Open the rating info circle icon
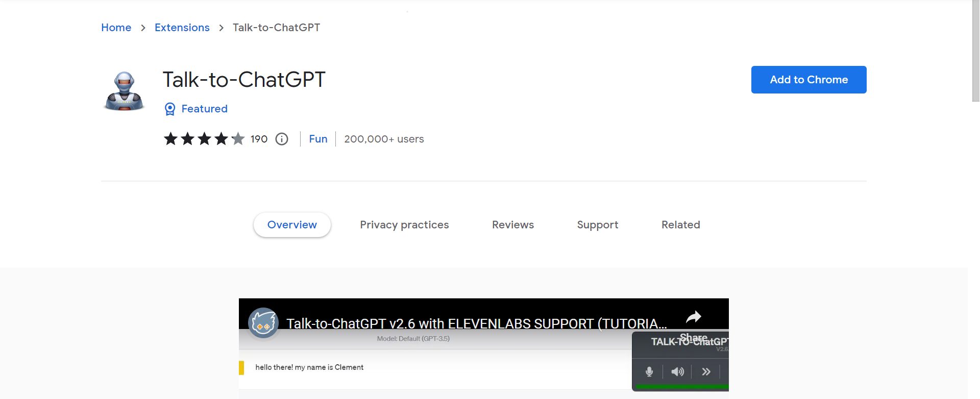This screenshot has height=399, width=980. tap(282, 139)
